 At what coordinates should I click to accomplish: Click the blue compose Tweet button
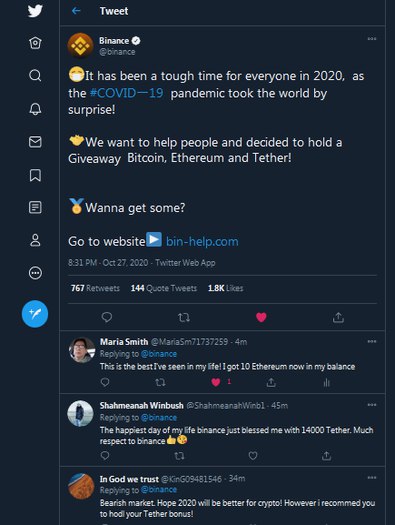coord(35,314)
